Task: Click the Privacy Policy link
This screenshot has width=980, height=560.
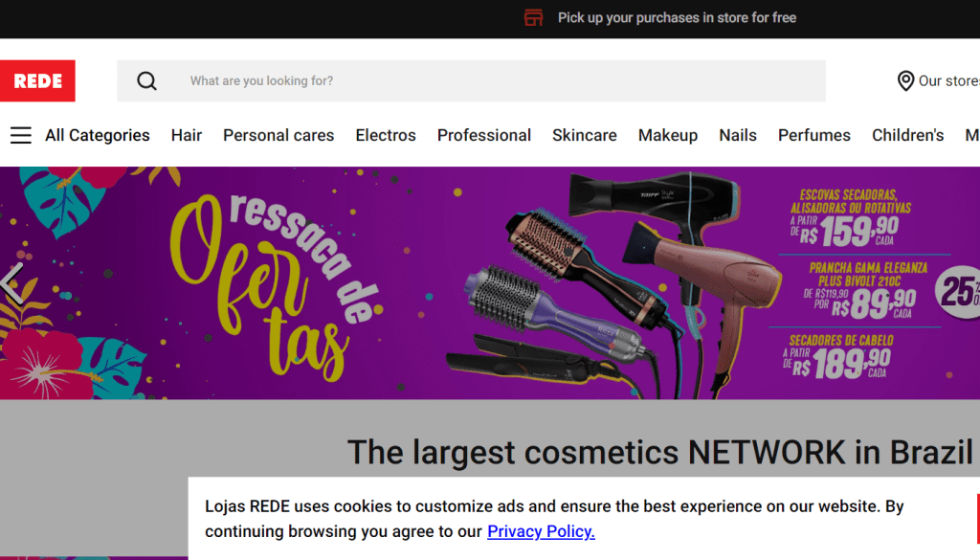Action: (542, 531)
